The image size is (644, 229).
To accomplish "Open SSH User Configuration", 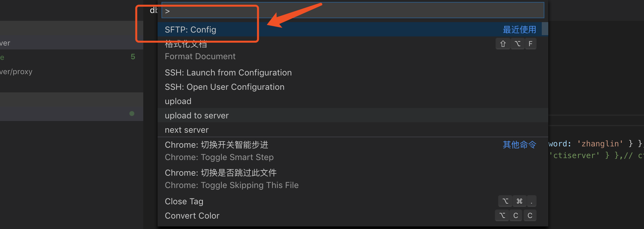I will coord(224,87).
